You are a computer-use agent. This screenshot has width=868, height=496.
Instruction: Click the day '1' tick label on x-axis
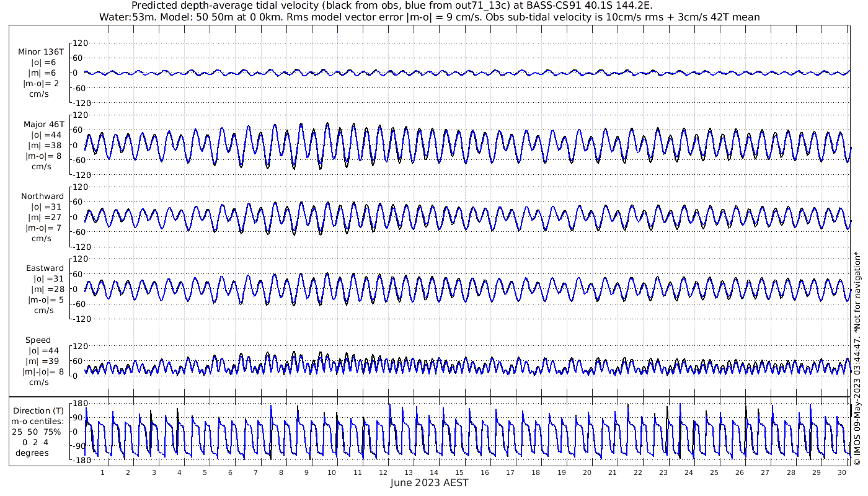click(x=103, y=472)
